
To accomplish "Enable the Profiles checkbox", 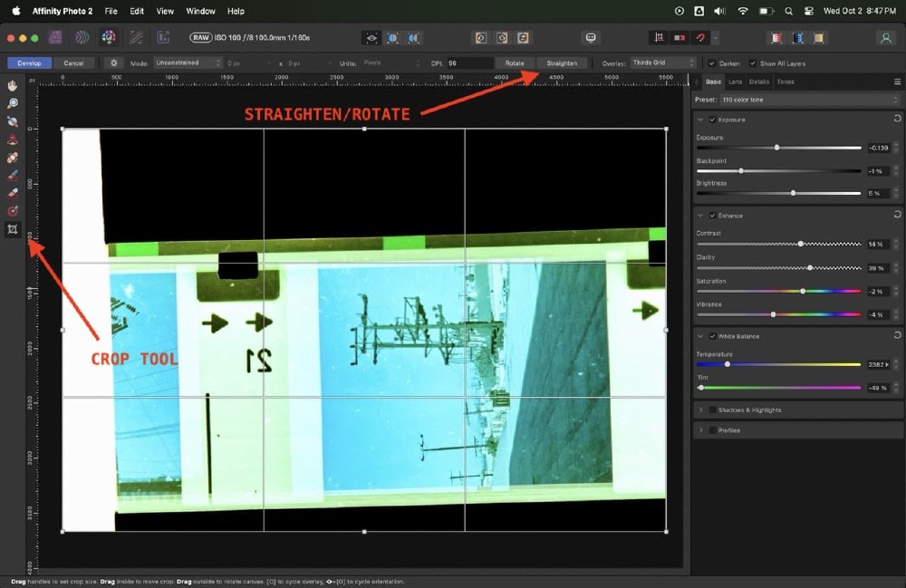I will [x=712, y=430].
